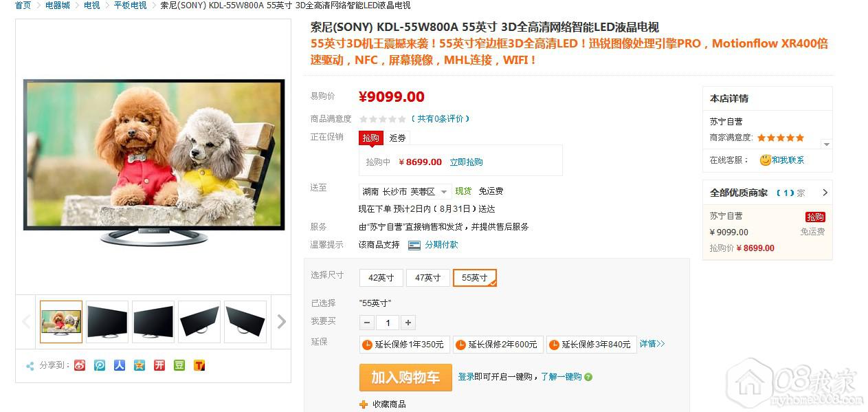Click the 和我联系 smiley chat icon
The height and width of the screenshot is (412, 868).
tap(765, 160)
